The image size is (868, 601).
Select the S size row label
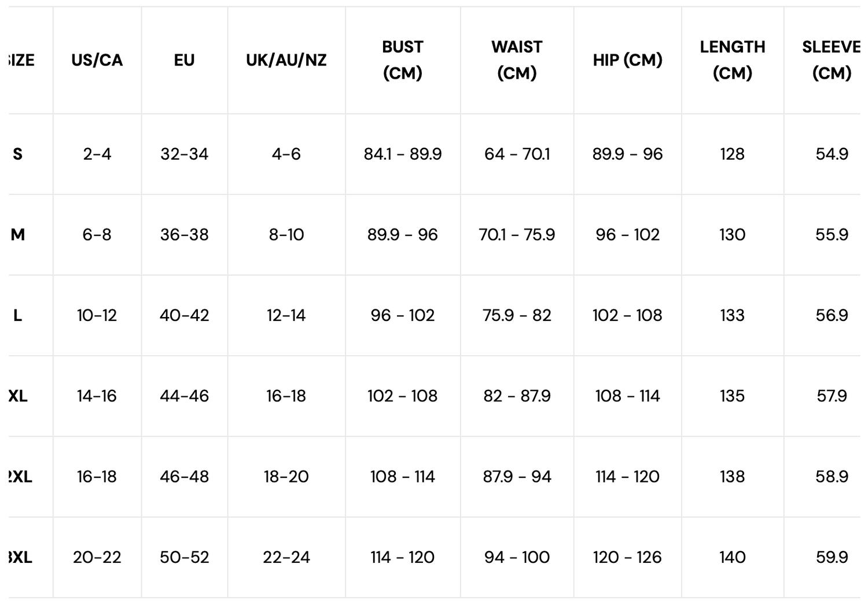point(18,154)
